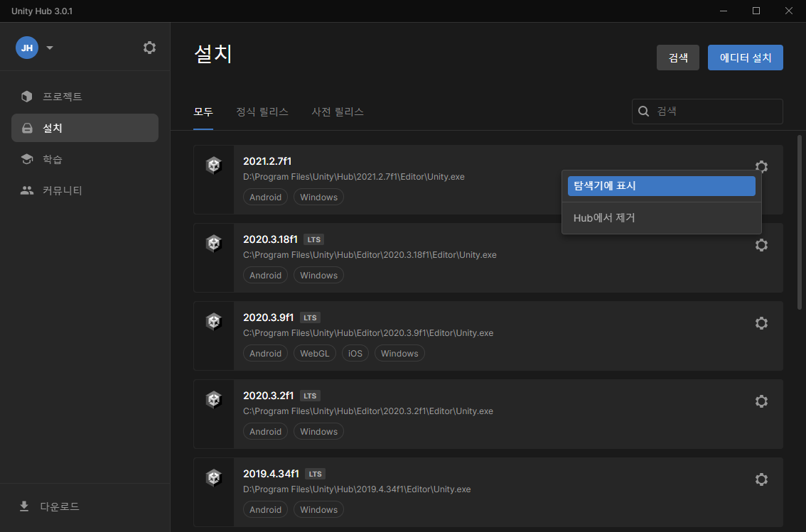The width and height of the screenshot is (806, 532).
Task: Click the magnifier icon in search box
Action: [643, 112]
